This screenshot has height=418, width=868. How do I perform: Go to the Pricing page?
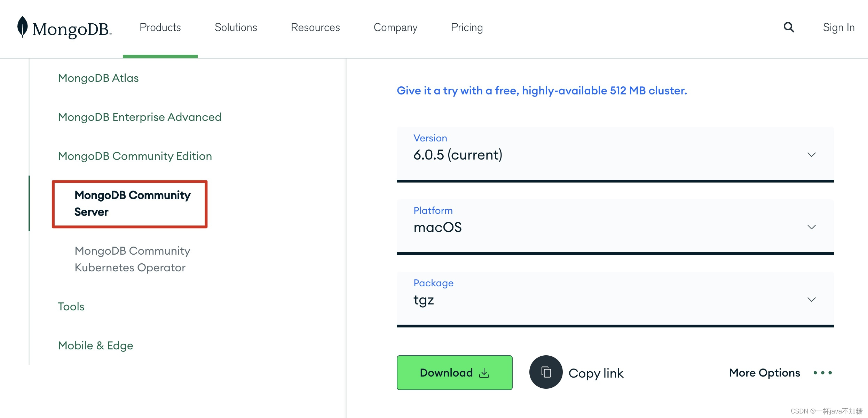coord(467,28)
